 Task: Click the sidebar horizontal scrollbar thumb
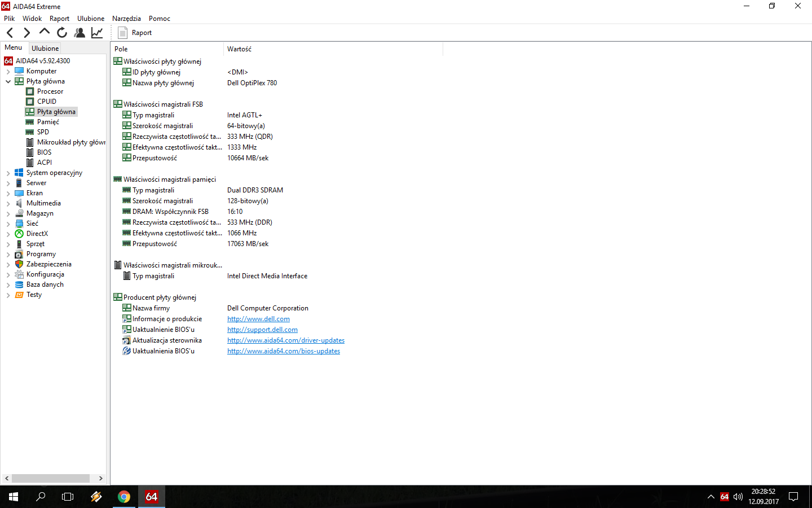(x=51, y=478)
